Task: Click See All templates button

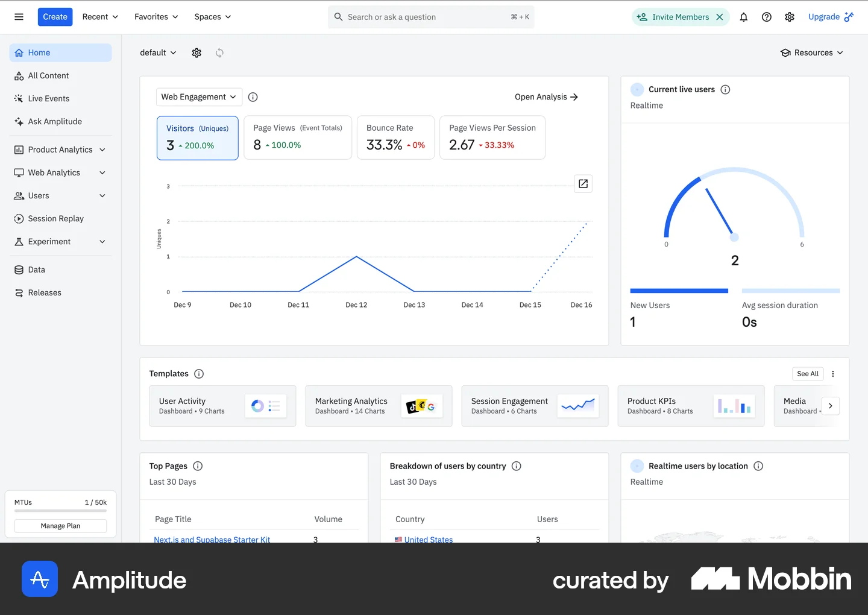Action: coord(808,374)
